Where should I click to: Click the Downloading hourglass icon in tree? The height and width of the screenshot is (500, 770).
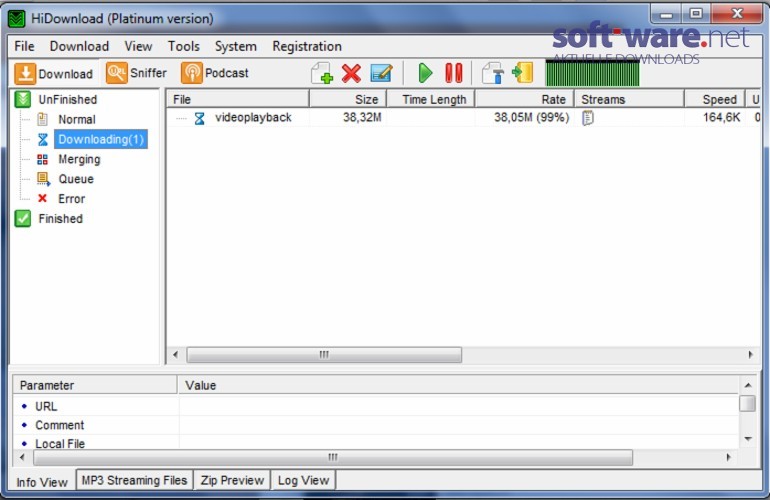tap(43, 139)
